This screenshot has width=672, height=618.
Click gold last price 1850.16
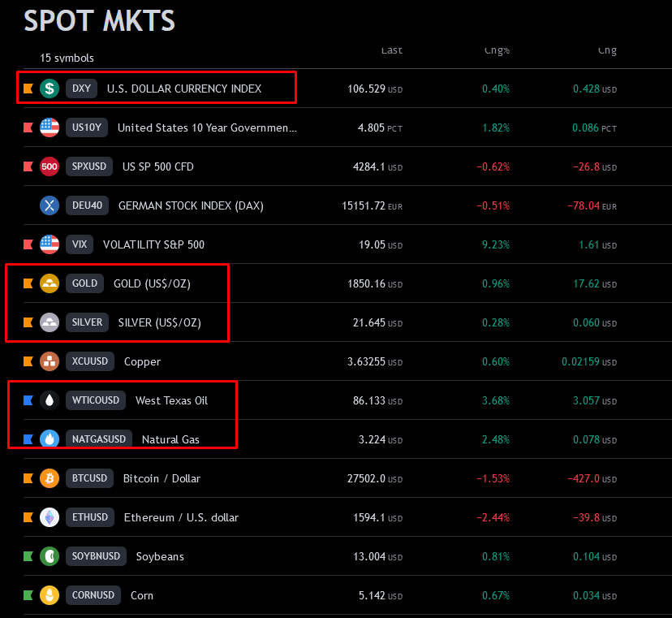click(x=366, y=284)
